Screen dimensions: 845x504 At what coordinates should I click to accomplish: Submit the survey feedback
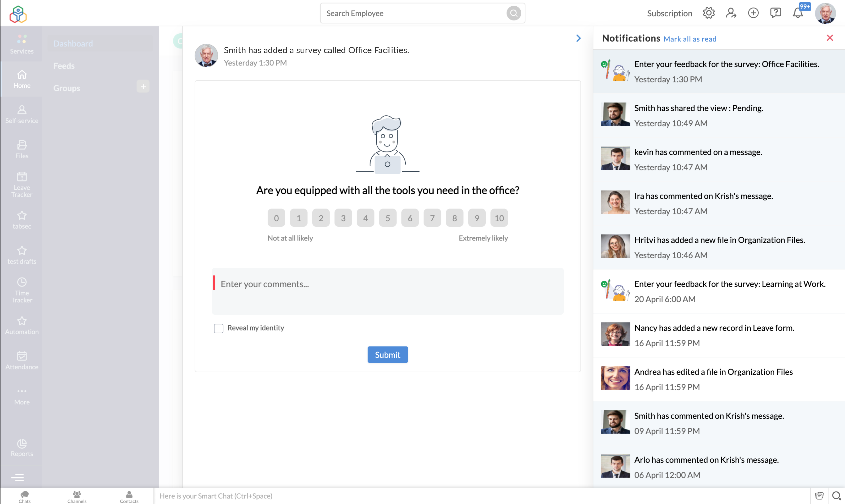click(x=387, y=355)
